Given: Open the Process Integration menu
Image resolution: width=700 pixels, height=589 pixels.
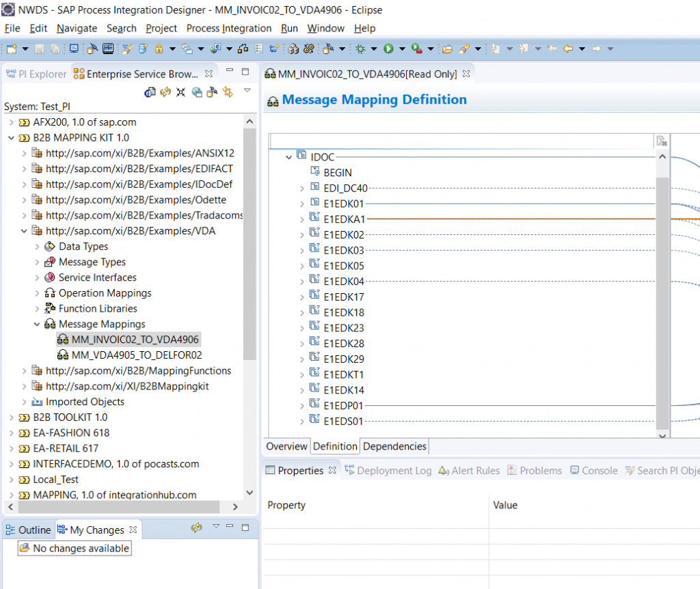Looking at the screenshot, I should pos(228,28).
